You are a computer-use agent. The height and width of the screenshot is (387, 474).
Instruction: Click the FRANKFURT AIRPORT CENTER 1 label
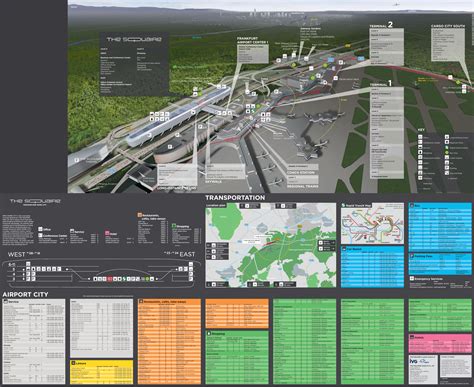pos(252,40)
